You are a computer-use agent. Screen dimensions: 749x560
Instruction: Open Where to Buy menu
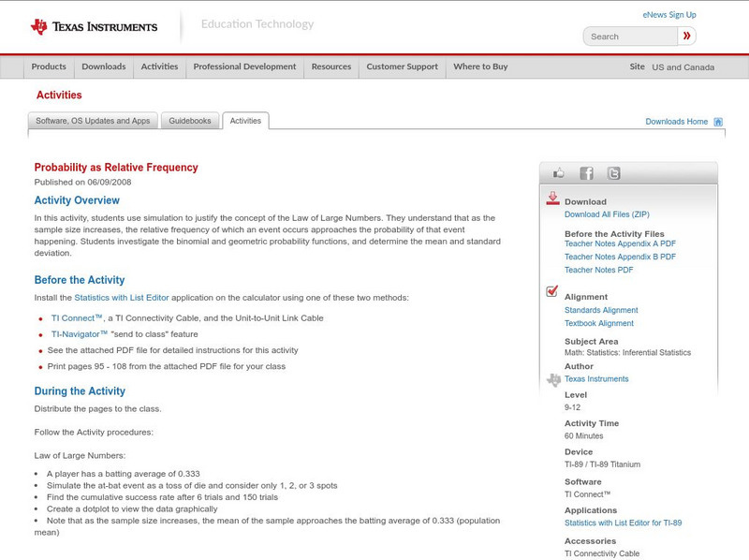(x=480, y=66)
